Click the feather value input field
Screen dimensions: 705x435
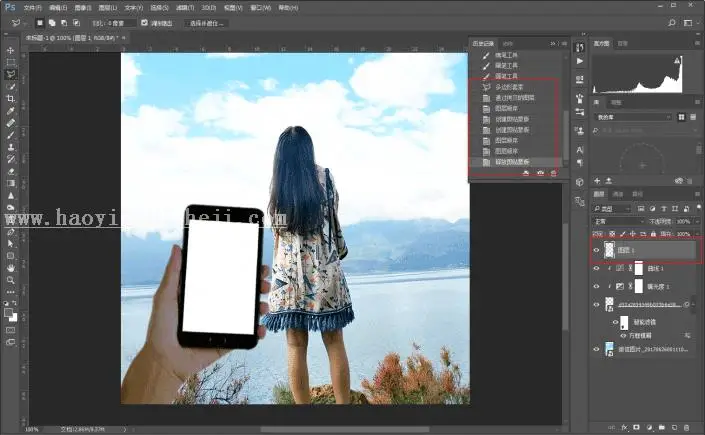[x=120, y=23]
